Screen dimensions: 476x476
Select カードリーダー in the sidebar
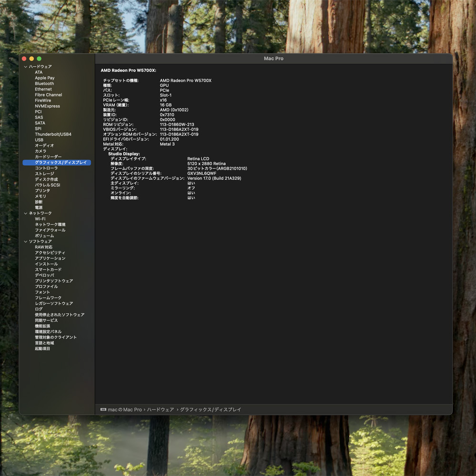coord(48,157)
